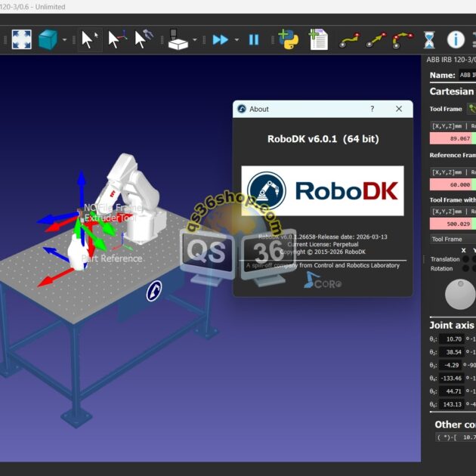Add a new program with the checklist icon
The height and width of the screenshot is (476, 476).
point(318,39)
